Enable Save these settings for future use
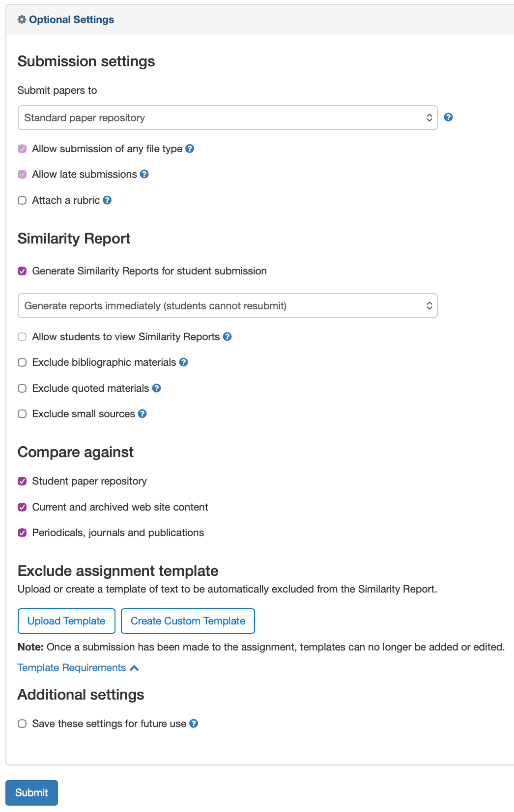514x812 pixels. tap(22, 723)
